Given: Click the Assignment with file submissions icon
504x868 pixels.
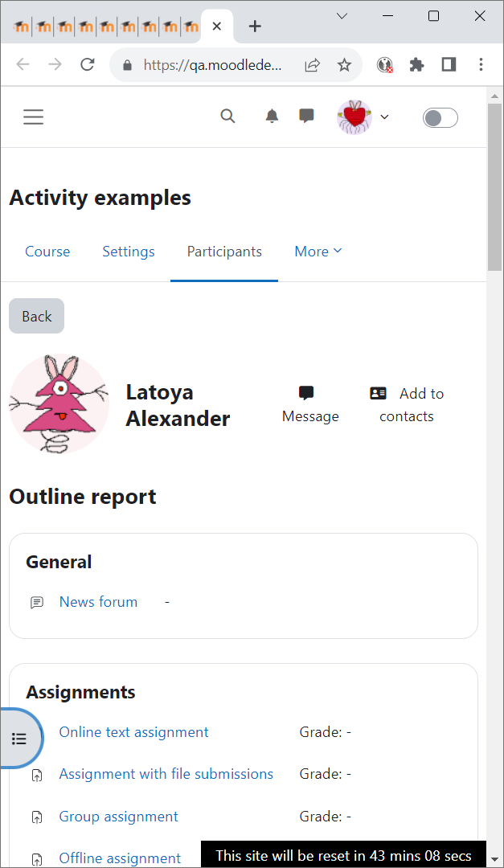Looking at the screenshot, I should click(x=37, y=775).
